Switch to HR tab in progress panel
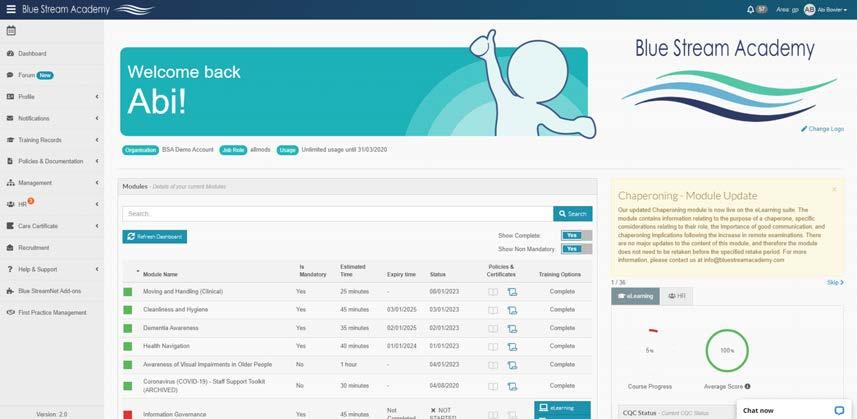 677,296
